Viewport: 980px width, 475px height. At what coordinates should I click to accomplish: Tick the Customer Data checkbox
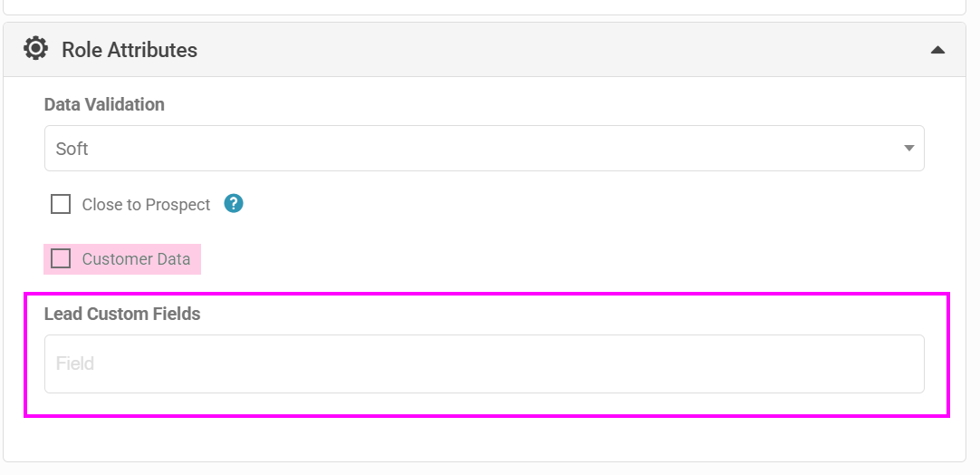pyautogui.click(x=61, y=258)
